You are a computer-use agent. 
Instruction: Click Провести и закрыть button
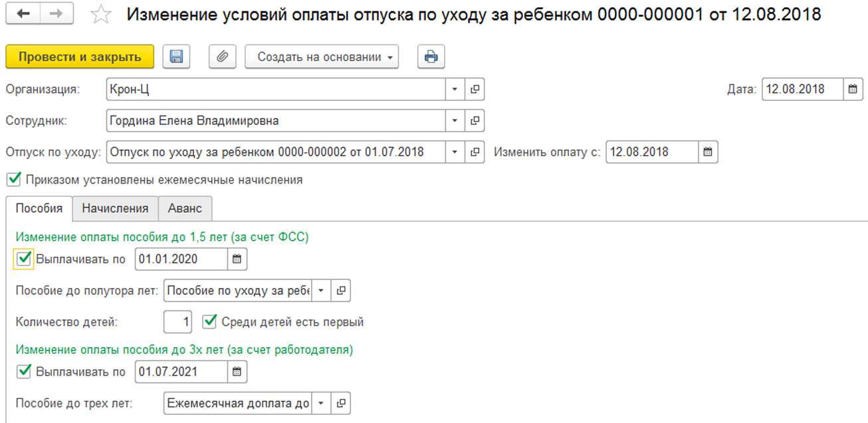click(x=80, y=57)
